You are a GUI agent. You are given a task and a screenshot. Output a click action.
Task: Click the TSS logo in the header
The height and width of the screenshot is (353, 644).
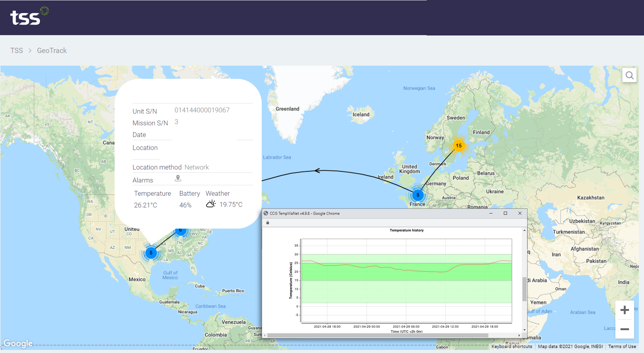[26, 17]
